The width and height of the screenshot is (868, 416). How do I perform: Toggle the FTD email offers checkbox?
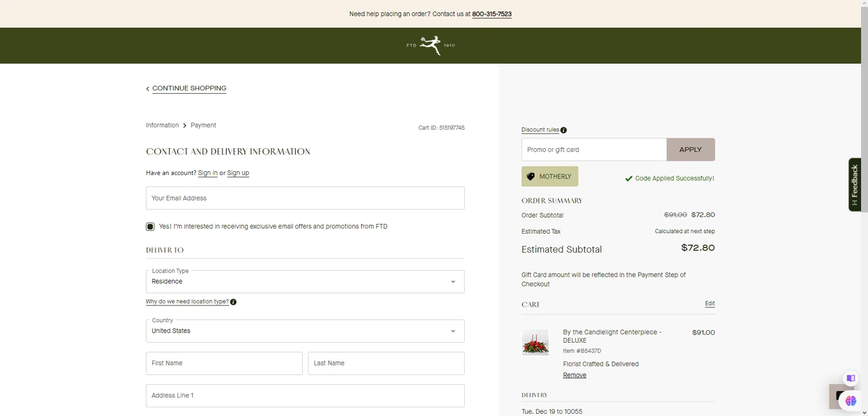150,227
